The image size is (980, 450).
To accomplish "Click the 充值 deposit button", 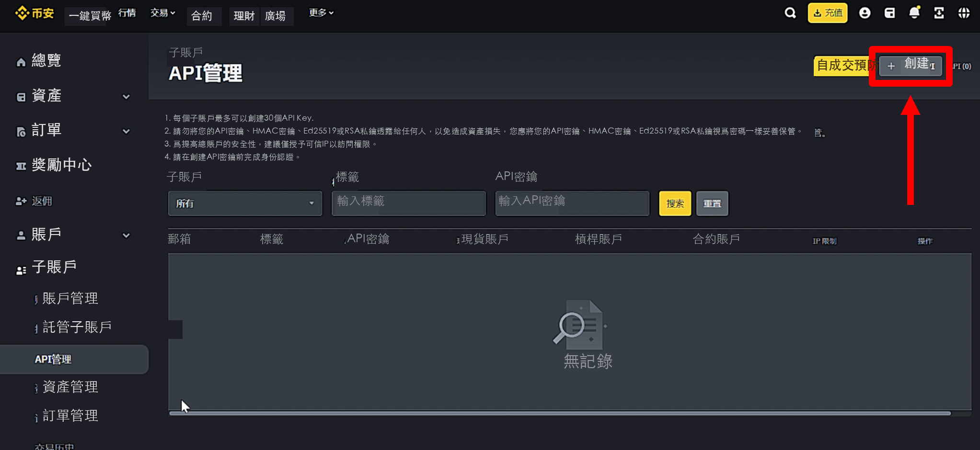I will [828, 13].
